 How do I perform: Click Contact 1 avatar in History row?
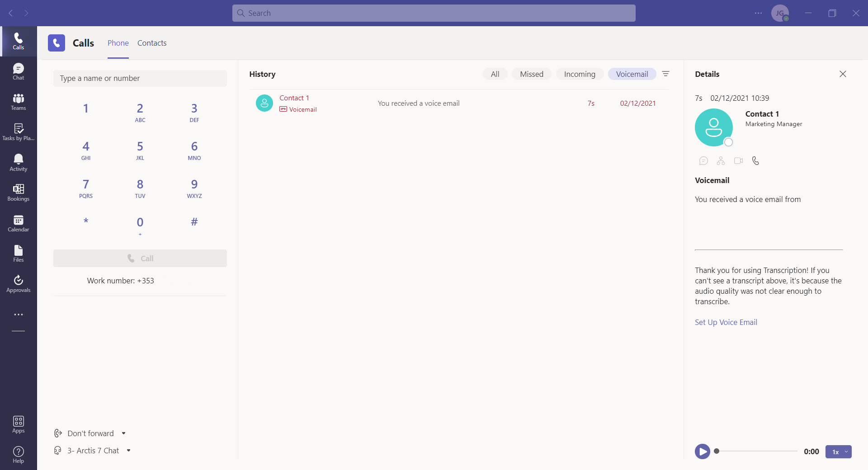[x=264, y=103]
